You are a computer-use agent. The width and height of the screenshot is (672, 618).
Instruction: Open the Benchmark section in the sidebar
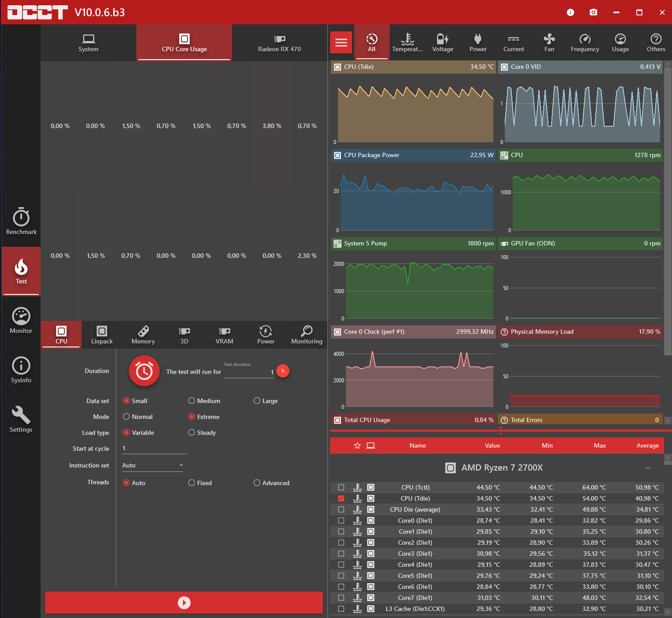[x=21, y=221]
